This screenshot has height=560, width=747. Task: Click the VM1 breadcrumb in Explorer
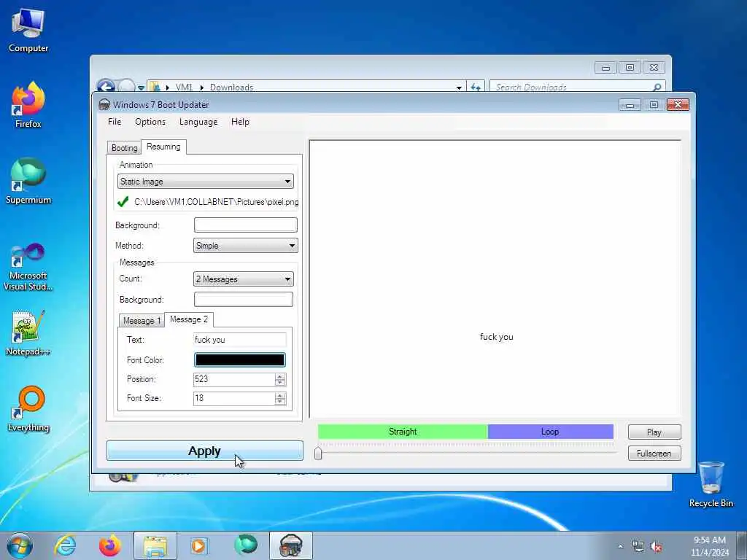[184, 87]
